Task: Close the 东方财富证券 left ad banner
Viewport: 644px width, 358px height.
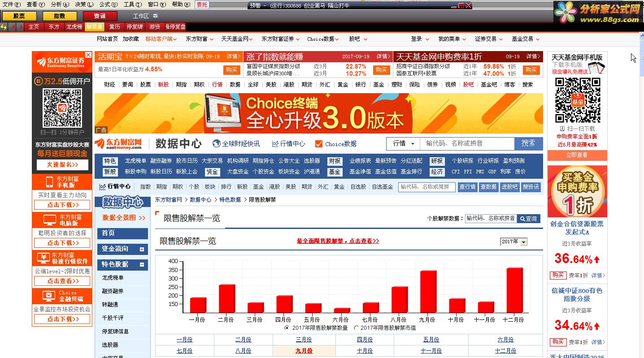Action: (x=88, y=55)
